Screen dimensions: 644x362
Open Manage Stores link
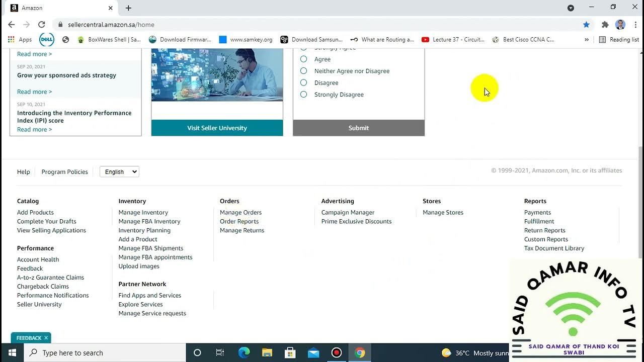(x=443, y=212)
